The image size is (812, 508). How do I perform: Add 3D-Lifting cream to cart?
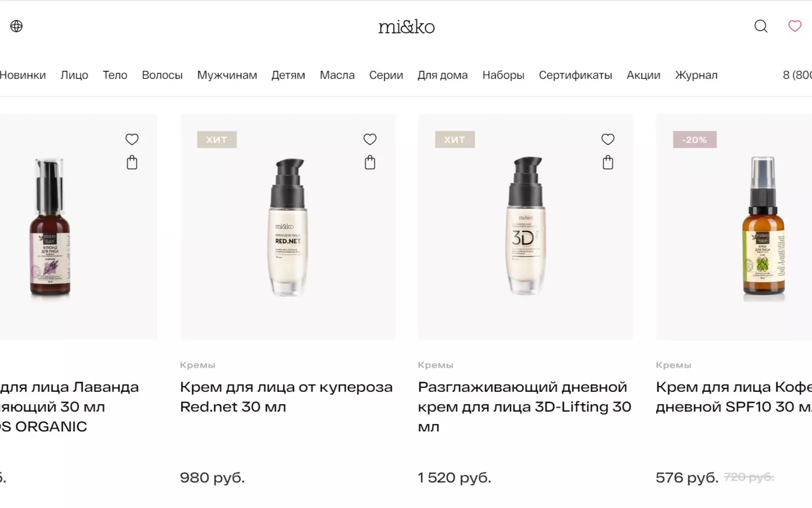click(x=607, y=163)
